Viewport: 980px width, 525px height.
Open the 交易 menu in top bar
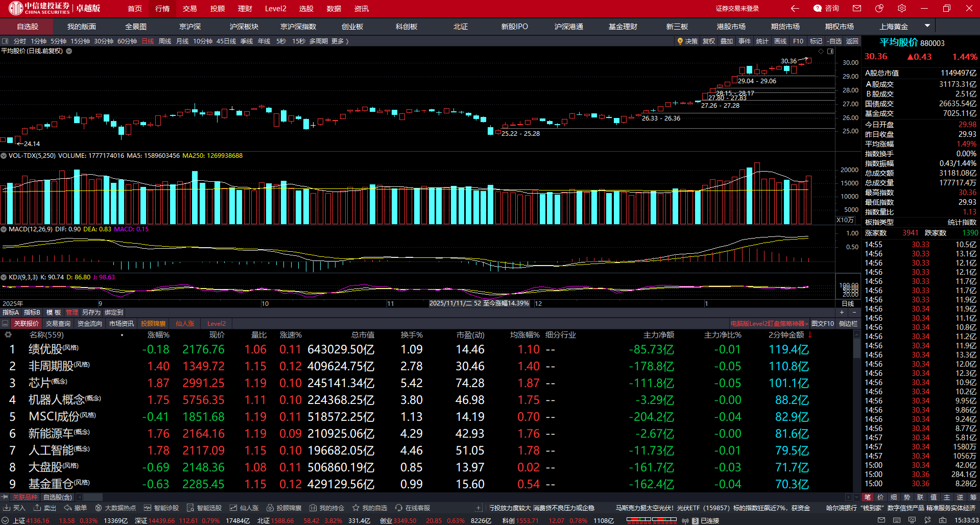tap(189, 9)
